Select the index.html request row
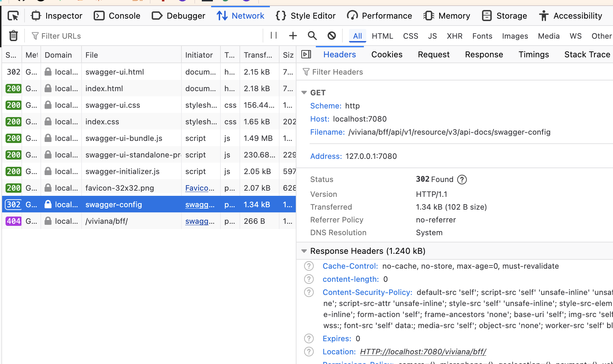The width and height of the screenshot is (613, 364). [149, 88]
